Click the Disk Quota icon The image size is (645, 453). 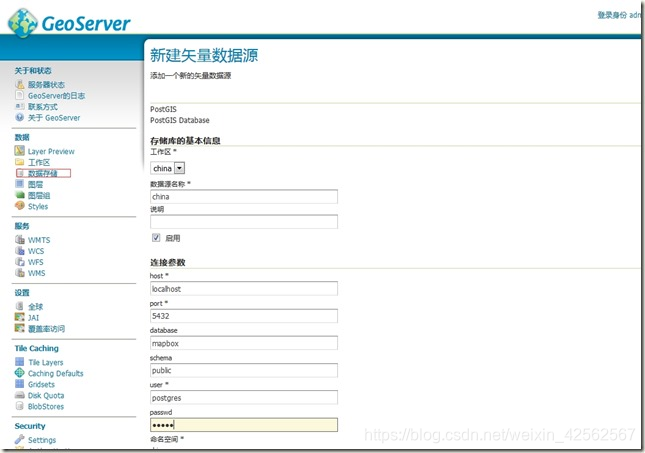(19, 395)
